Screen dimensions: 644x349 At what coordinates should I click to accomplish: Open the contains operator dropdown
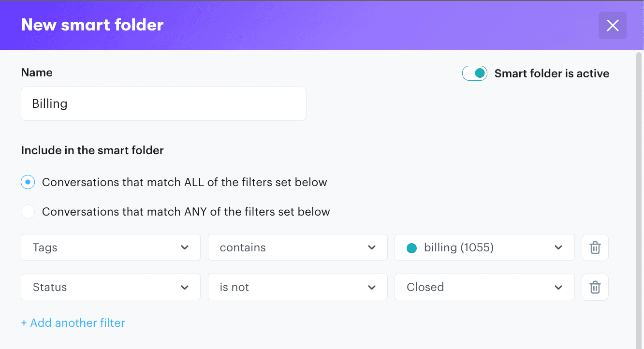297,247
